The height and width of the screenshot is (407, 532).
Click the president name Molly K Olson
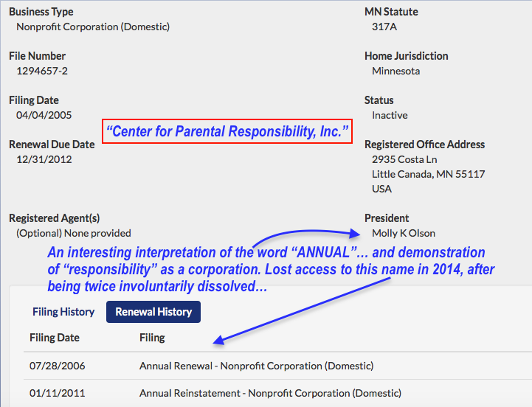404,233
